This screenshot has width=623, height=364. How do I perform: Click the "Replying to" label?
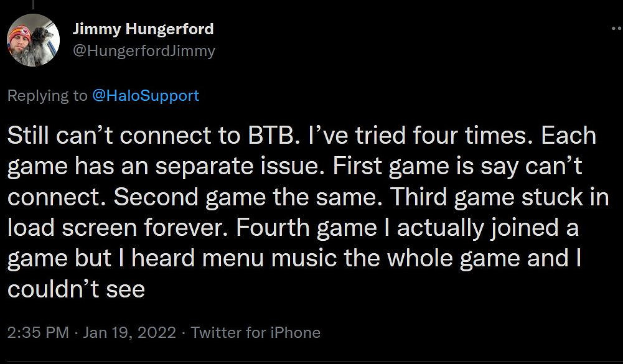[47, 95]
